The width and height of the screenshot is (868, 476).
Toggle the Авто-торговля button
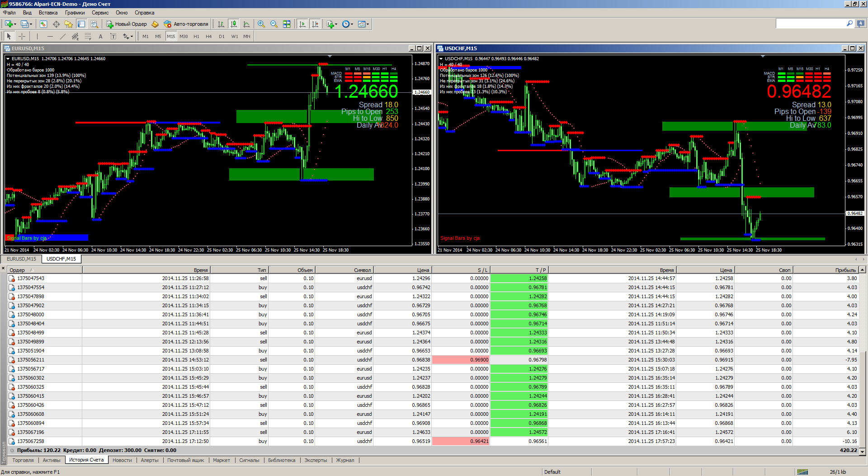click(x=186, y=24)
